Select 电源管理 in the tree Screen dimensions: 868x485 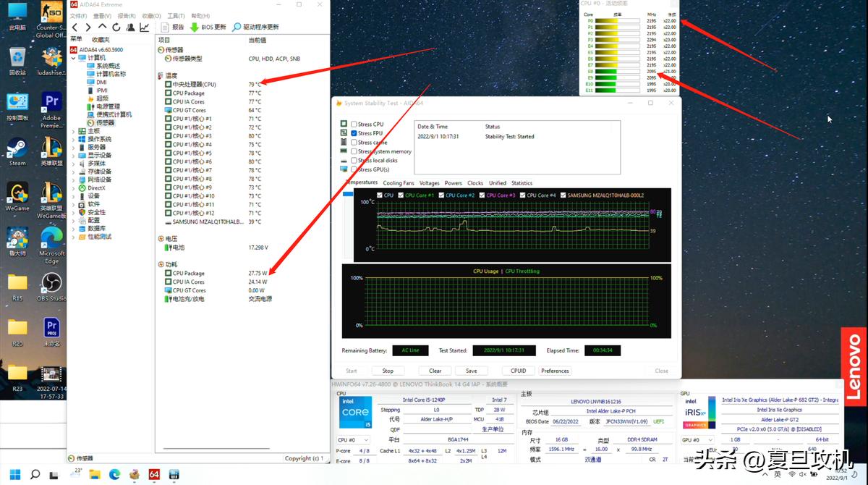pos(108,106)
